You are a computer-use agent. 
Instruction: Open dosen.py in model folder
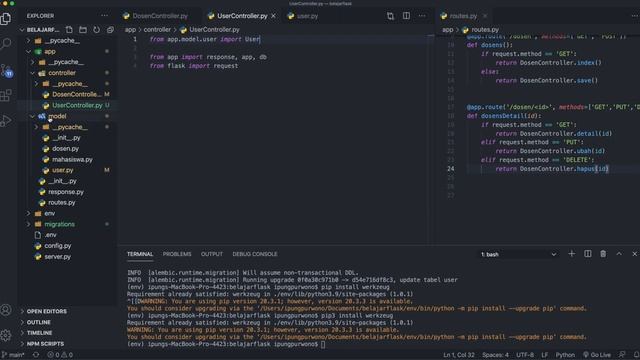click(65, 149)
